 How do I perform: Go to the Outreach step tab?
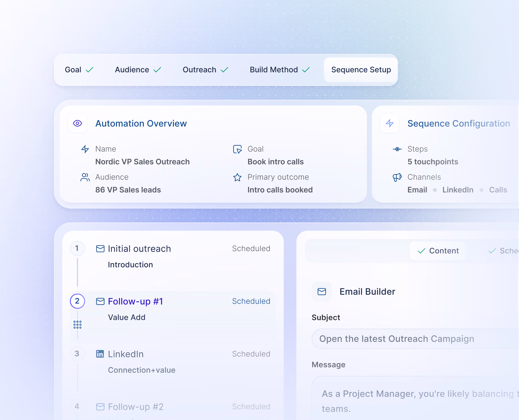[205, 70]
